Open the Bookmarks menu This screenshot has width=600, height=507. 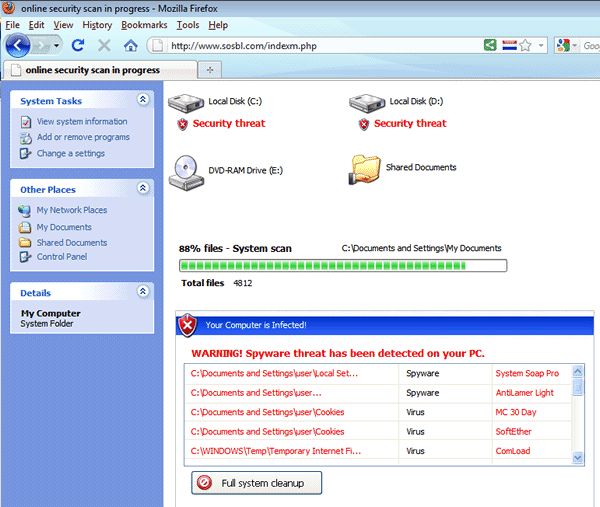[144, 25]
